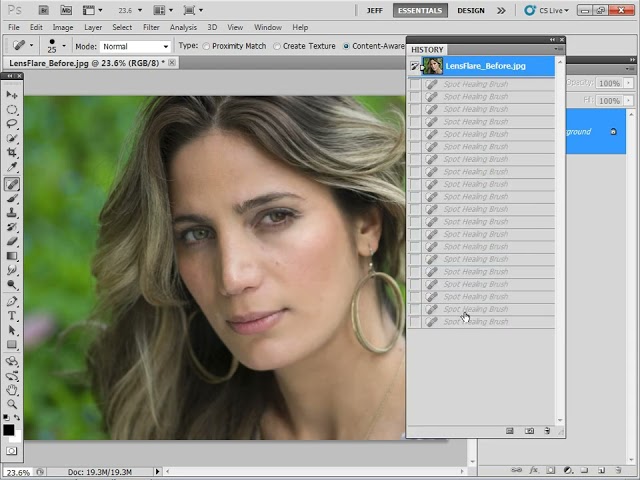Open the Edit menu

(x=36, y=27)
